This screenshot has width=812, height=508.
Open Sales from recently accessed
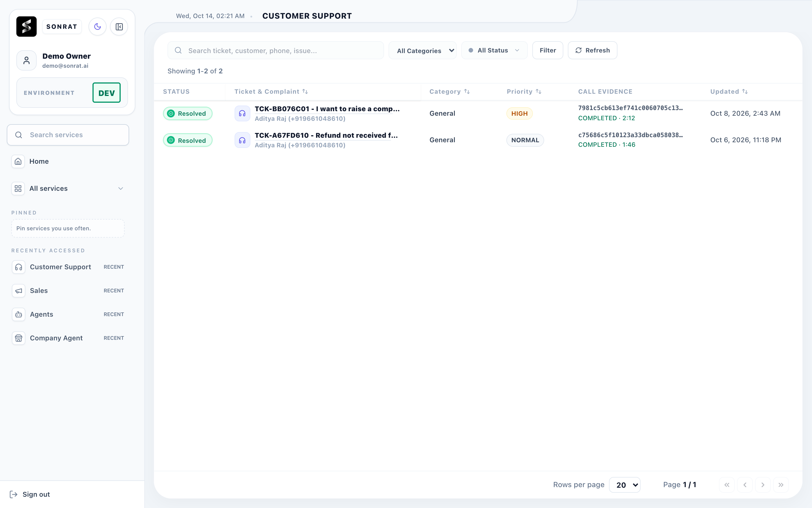coord(68,291)
